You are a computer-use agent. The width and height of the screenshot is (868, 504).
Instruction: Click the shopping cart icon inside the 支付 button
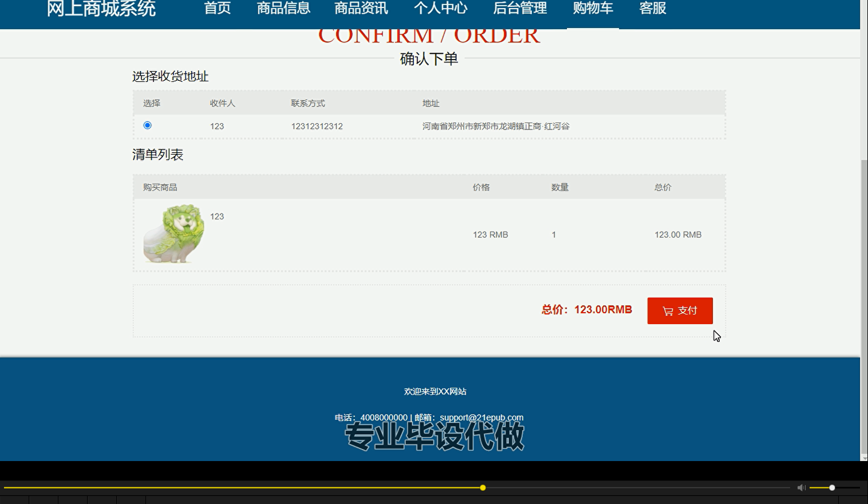(x=668, y=310)
